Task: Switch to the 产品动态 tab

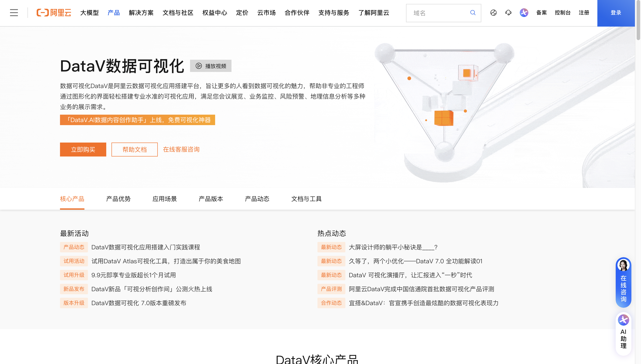Action: pyautogui.click(x=257, y=199)
